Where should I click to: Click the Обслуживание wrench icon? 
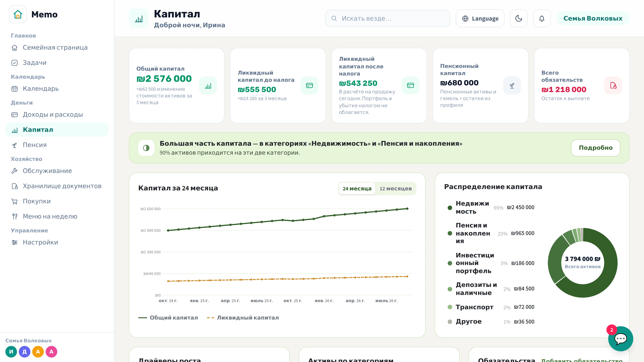[x=14, y=171]
